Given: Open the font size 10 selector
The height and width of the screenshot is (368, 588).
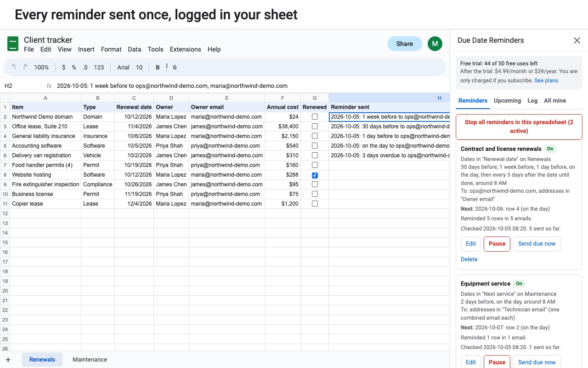Looking at the screenshot, I should (x=139, y=67).
